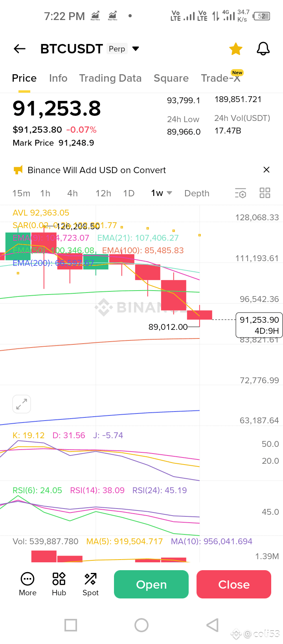Select the 1D timeframe

tap(129, 193)
